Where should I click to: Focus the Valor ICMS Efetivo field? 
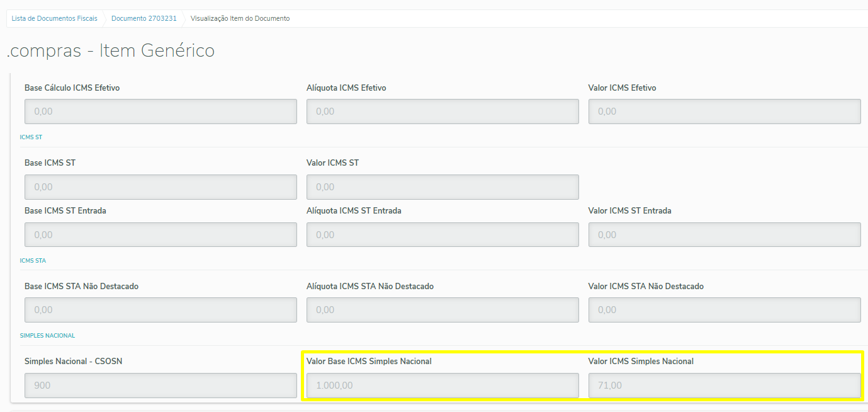tap(724, 112)
